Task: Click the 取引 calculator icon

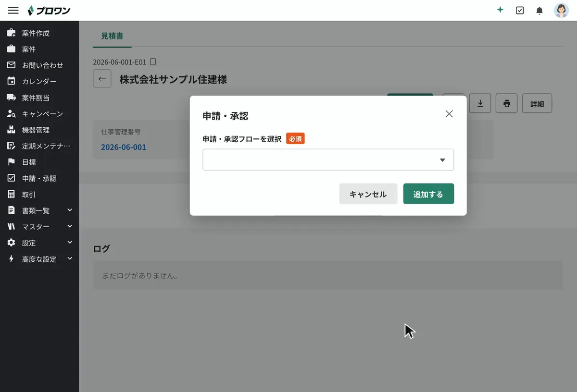Action: pyautogui.click(x=11, y=195)
